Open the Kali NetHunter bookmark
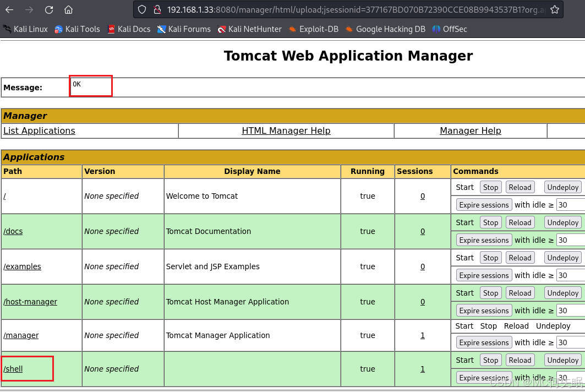The image size is (585, 392). (250, 29)
